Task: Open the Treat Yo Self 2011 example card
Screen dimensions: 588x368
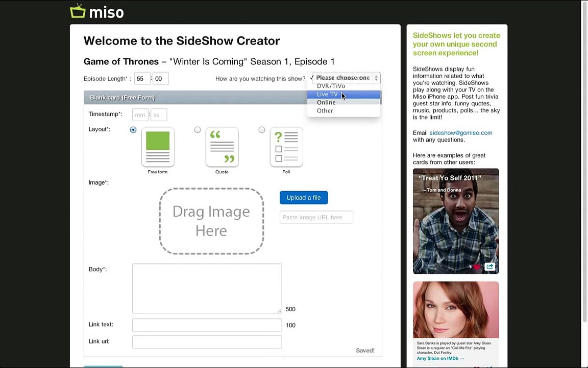Action: click(456, 221)
